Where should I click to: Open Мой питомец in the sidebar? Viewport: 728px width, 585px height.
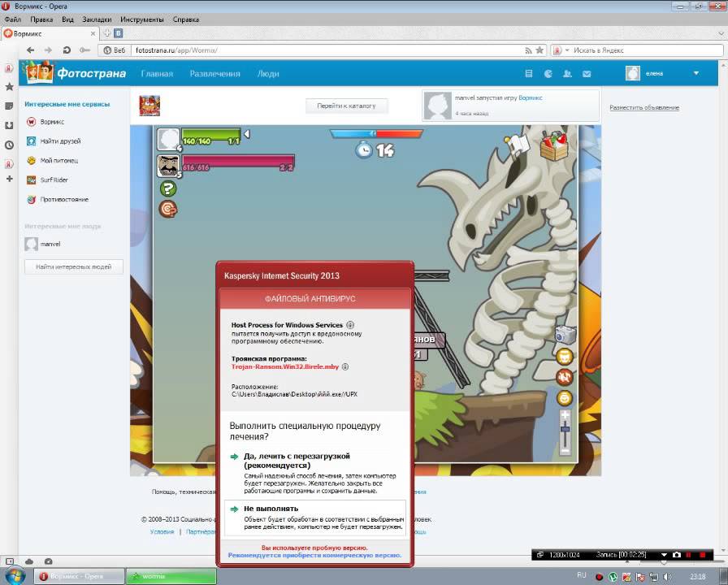click(x=53, y=161)
